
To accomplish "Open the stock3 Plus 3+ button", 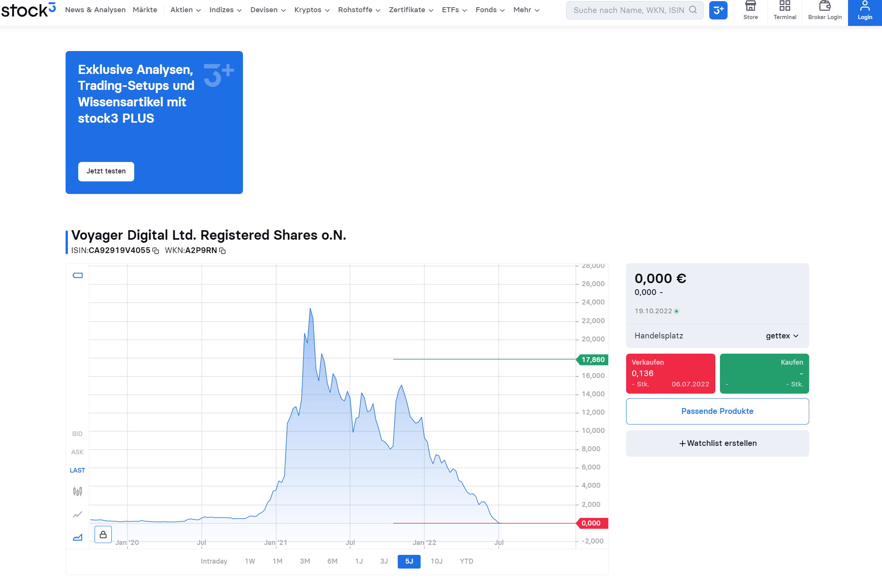I will [x=718, y=10].
